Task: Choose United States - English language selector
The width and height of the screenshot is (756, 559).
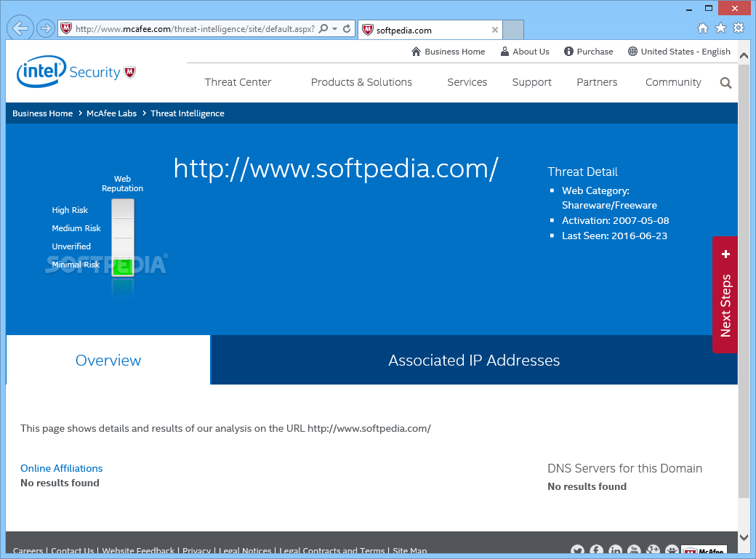Action: click(x=679, y=52)
